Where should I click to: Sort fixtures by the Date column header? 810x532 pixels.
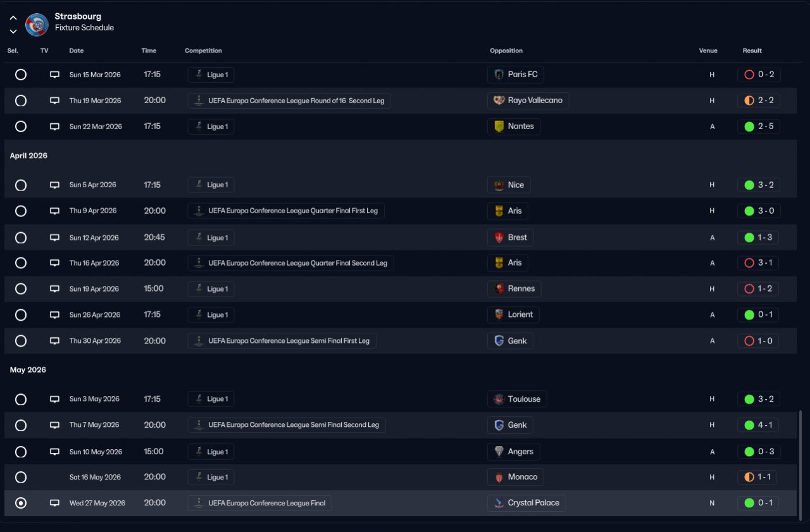(77, 51)
